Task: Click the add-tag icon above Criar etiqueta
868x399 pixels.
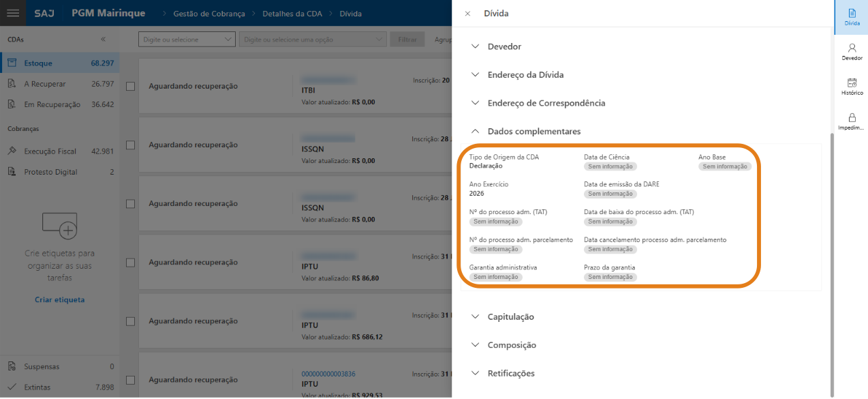Action: (x=59, y=225)
